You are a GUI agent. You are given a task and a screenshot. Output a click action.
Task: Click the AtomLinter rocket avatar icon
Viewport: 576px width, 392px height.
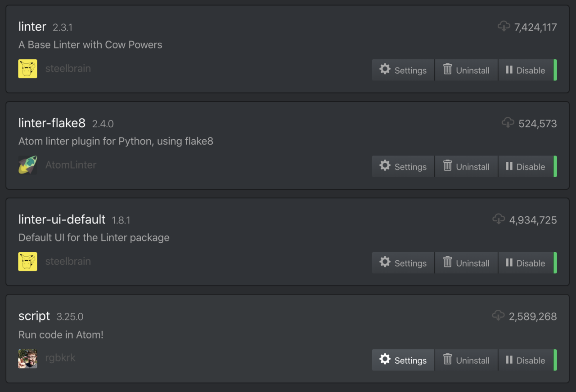pos(27,165)
